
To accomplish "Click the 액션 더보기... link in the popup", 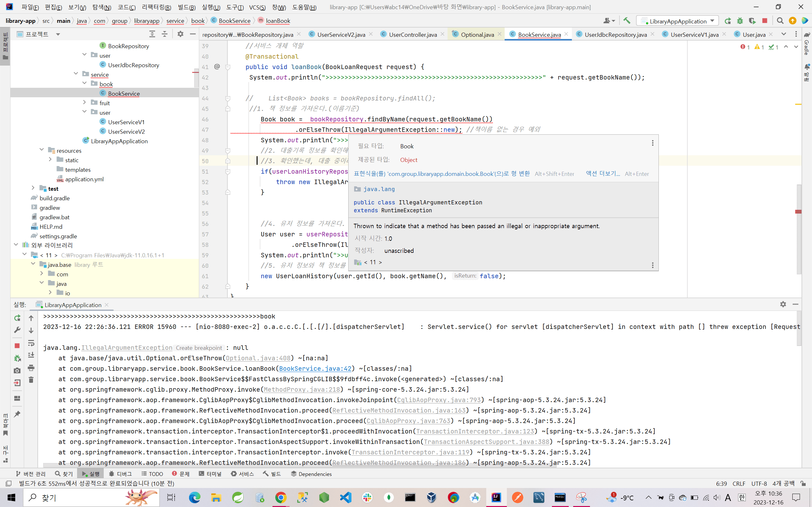I will pos(603,174).
